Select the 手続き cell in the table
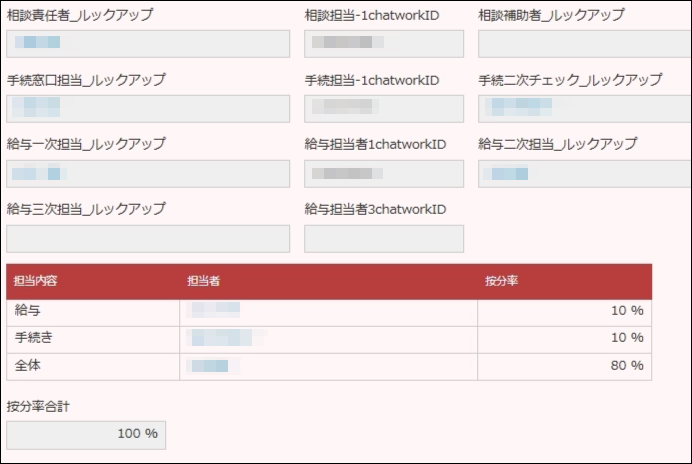The image size is (692, 464). [93, 340]
